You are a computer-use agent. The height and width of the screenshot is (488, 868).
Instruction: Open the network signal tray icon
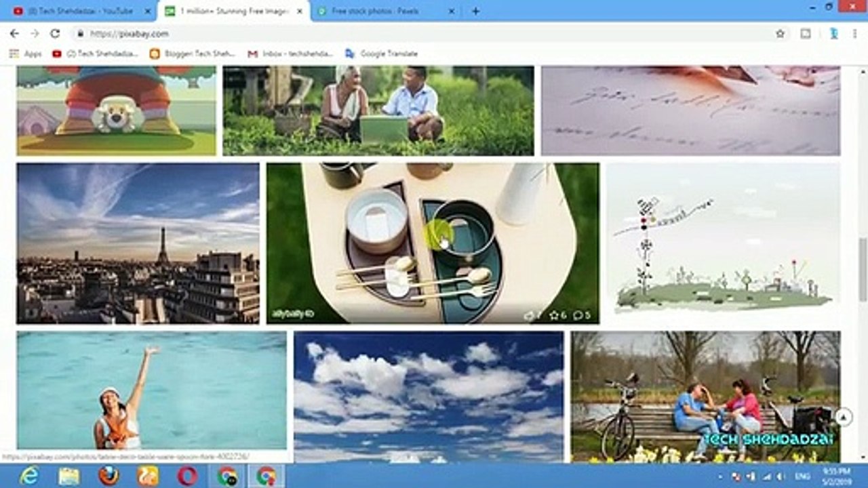pos(766,476)
